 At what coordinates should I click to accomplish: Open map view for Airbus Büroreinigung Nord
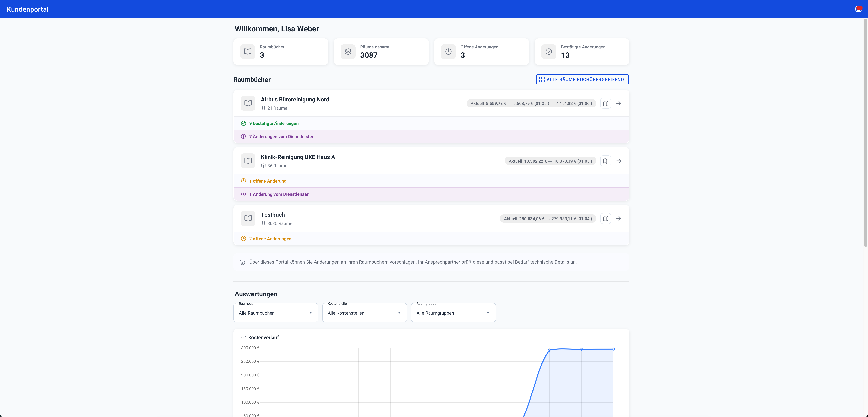click(606, 103)
